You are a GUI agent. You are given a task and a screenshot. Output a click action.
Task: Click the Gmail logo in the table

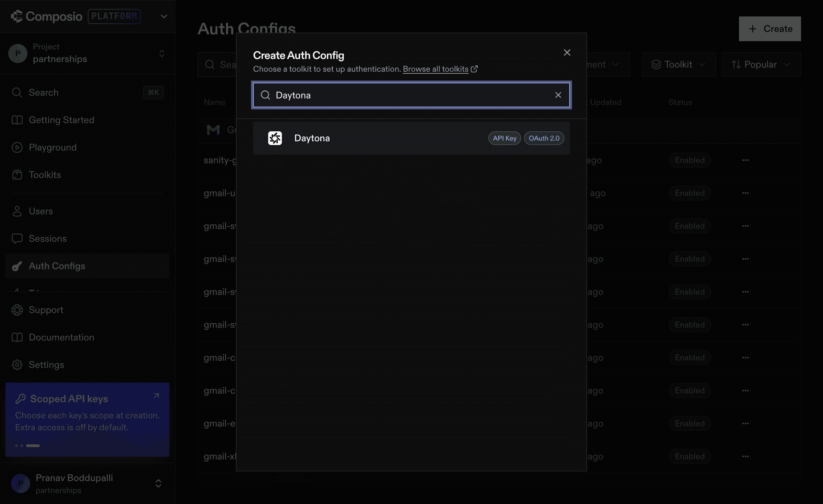click(213, 130)
